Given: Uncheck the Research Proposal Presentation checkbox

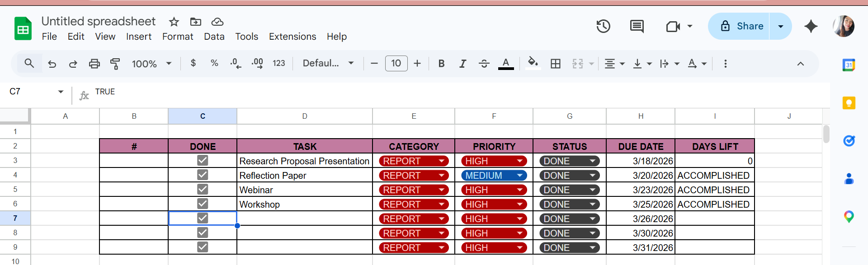Looking at the screenshot, I should pos(203,160).
